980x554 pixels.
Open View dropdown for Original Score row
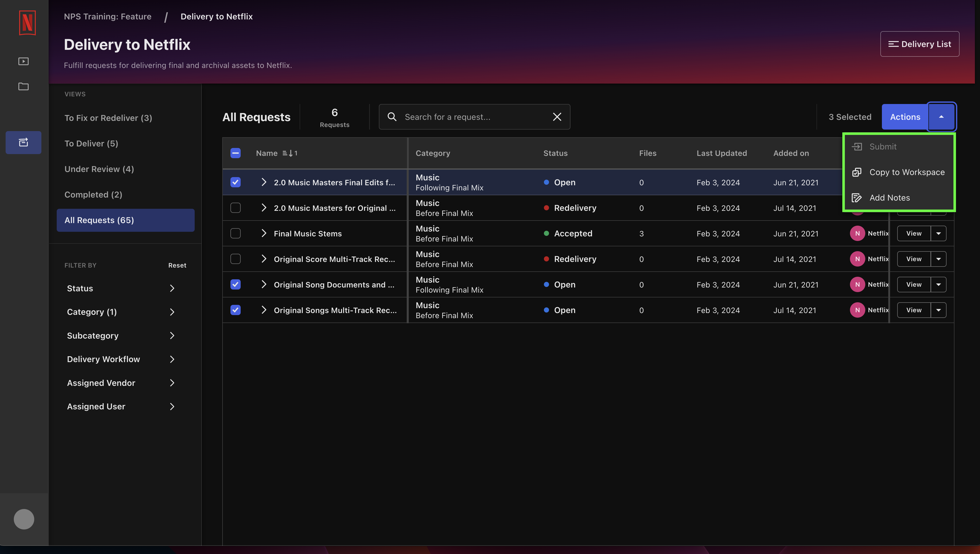pyautogui.click(x=939, y=259)
